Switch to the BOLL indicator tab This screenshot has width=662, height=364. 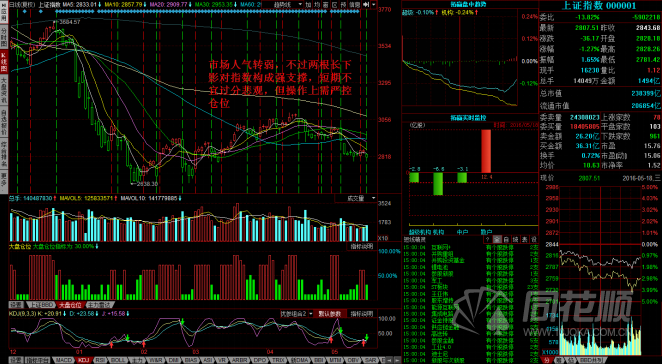pyautogui.click(x=117, y=360)
